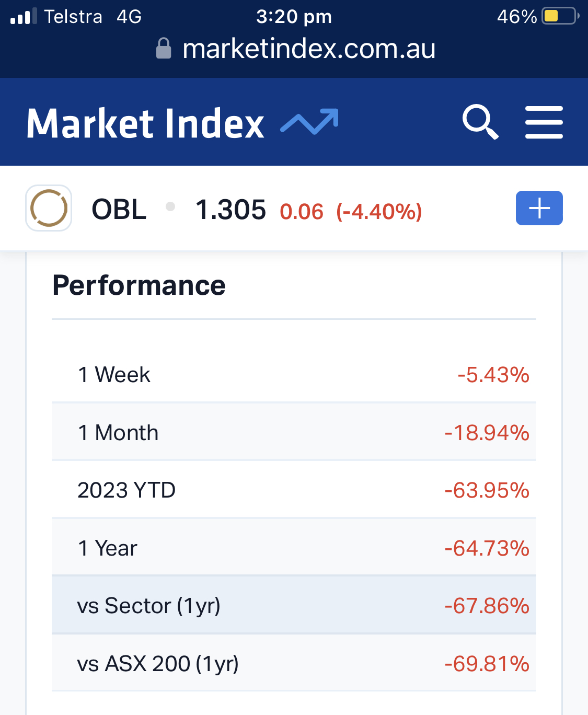Image resolution: width=588 pixels, height=715 pixels.
Task: Select the OBL ticker symbol text
Action: [x=119, y=210]
